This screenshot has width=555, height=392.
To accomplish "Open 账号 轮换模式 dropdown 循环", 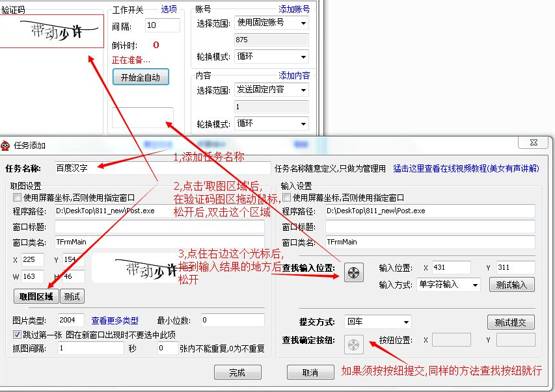I will point(271,57).
